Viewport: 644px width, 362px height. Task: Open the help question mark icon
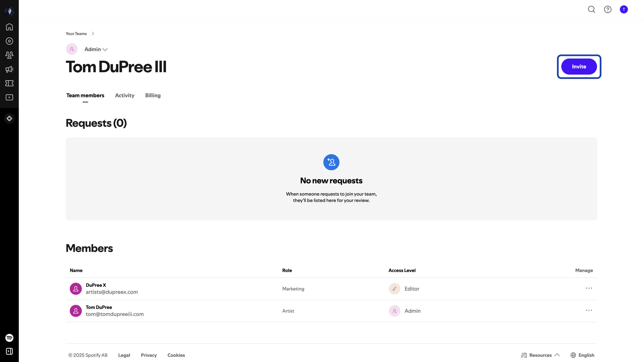(608, 10)
